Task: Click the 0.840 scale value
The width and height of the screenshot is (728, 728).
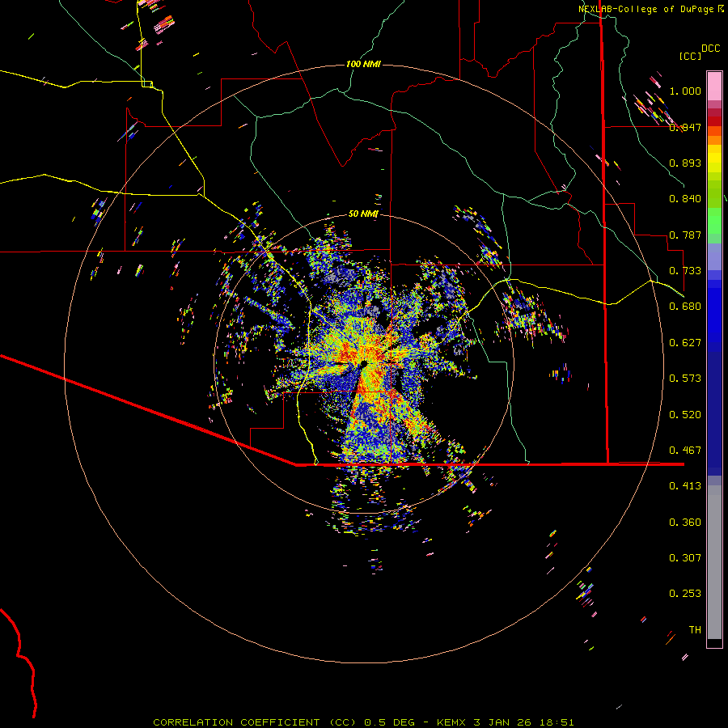Action: [x=685, y=199]
